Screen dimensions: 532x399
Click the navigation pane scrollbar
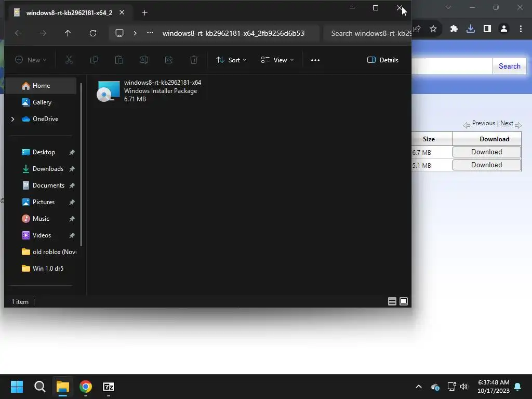click(81, 165)
